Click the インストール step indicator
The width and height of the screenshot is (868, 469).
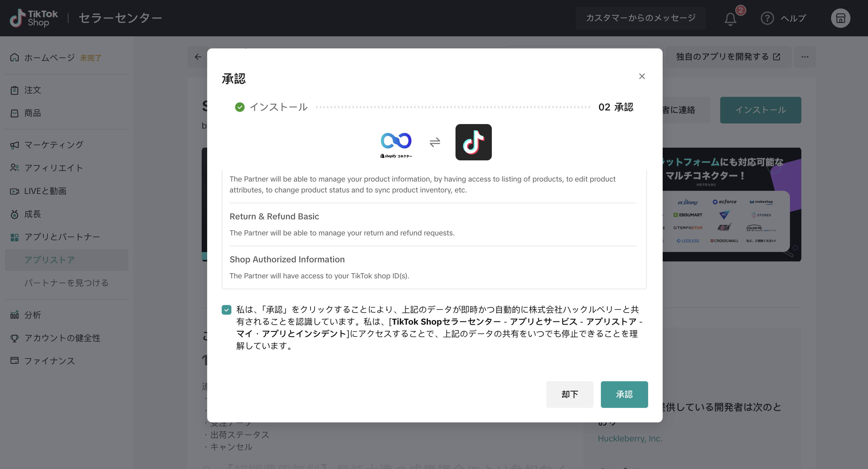click(x=271, y=107)
